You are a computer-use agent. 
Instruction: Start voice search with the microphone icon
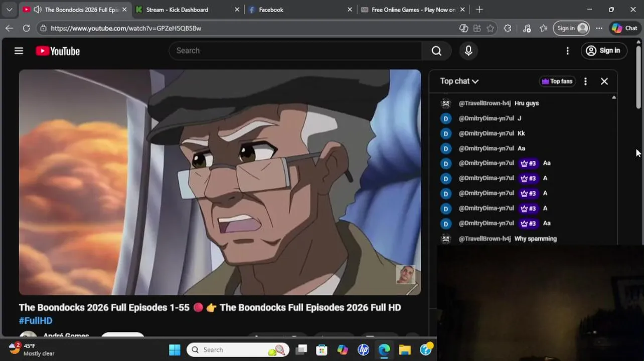point(468,51)
